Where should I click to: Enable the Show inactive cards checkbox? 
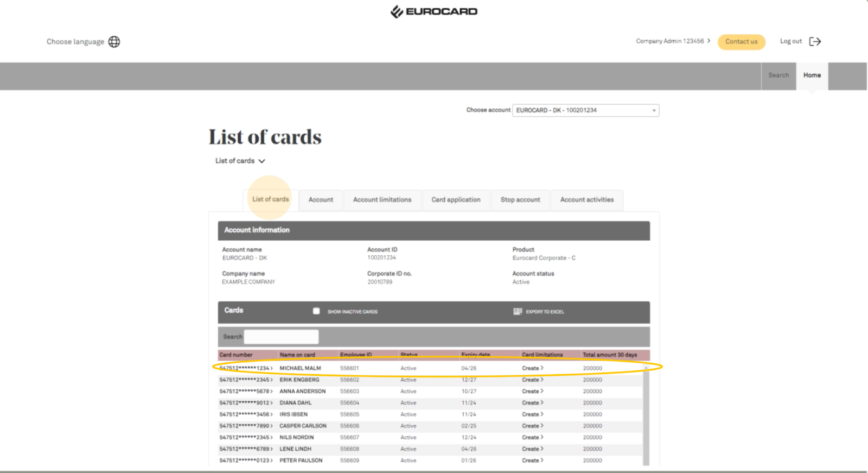[x=316, y=311]
